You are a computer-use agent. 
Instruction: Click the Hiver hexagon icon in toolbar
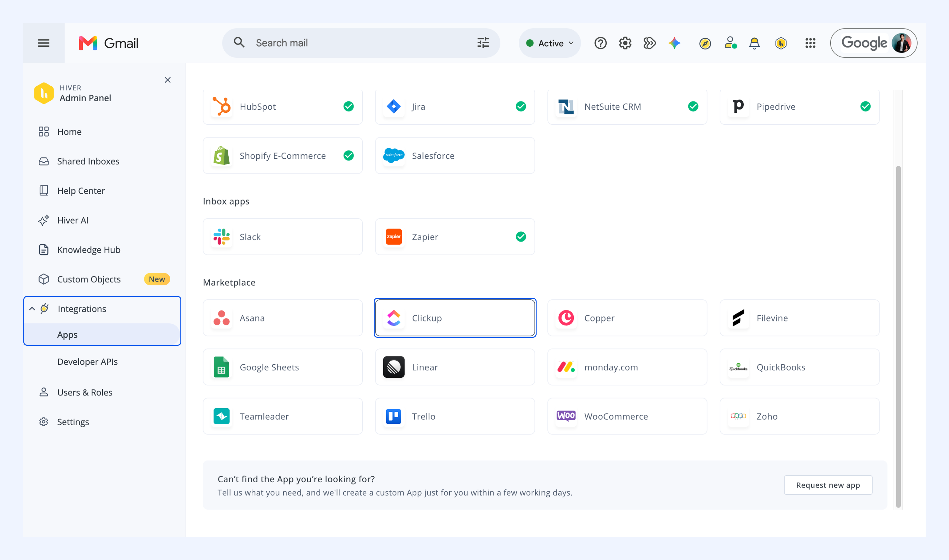781,43
